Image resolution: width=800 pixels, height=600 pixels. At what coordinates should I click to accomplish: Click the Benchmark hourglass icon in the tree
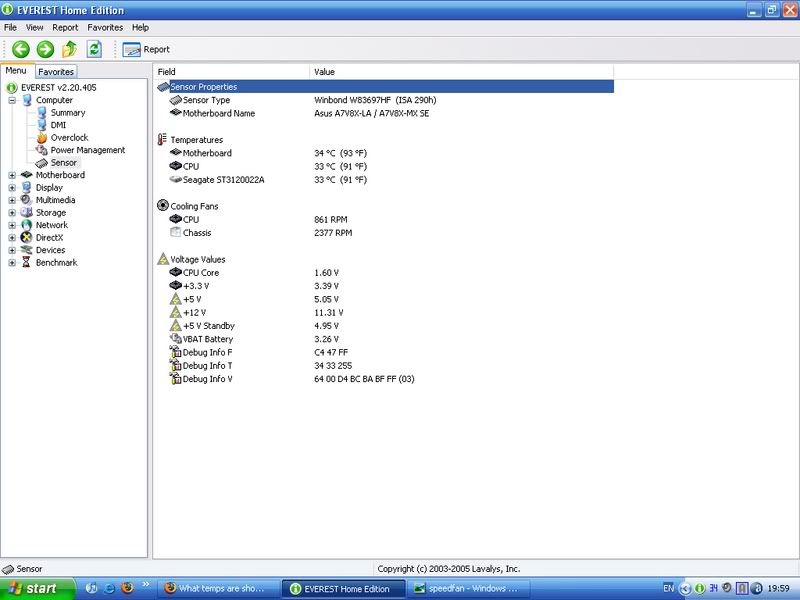[27, 263]
